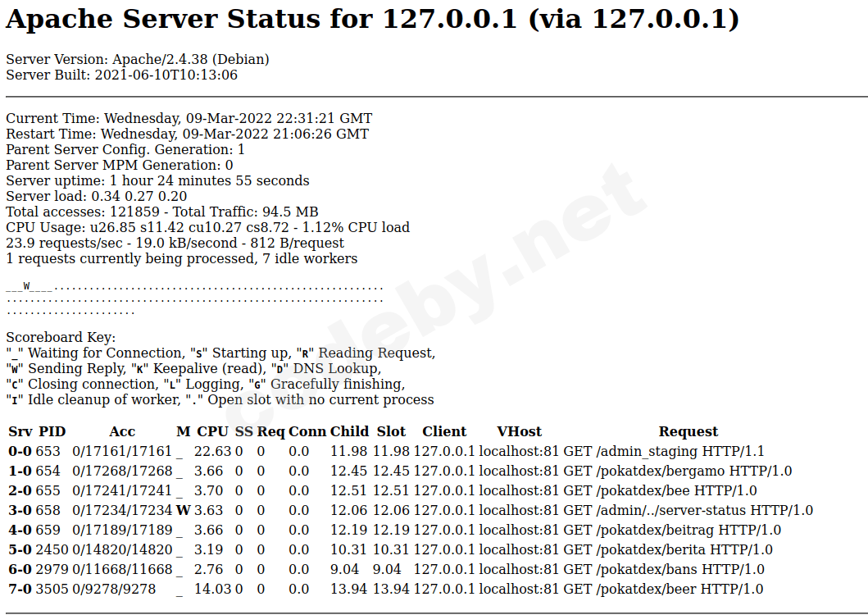
Task: Click Srv cell 0-0
Action: click(x=20, y=452)
